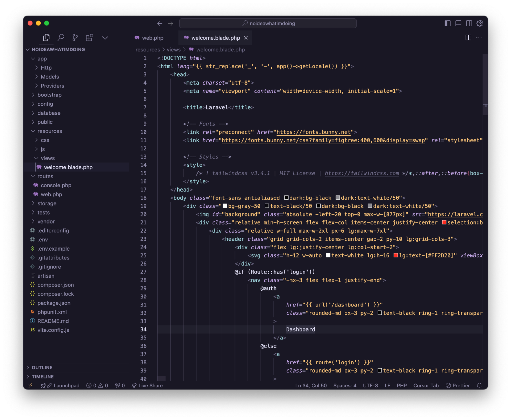Open the settings gear in title bar

(479, 23)
